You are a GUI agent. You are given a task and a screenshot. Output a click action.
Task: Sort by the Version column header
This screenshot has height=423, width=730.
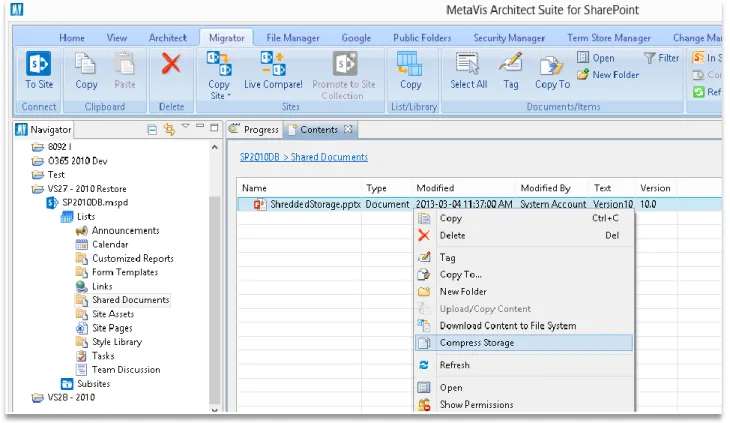tap(656, 188)
